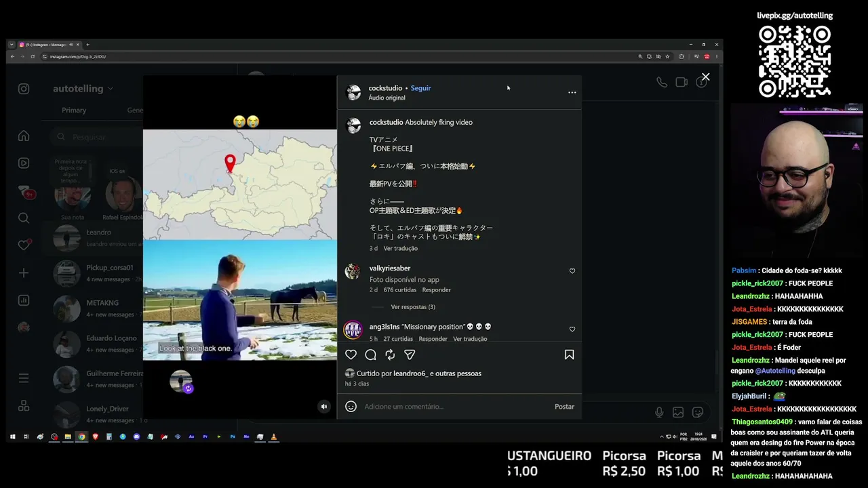The width and height of the screenshot is (868, 488).
Task: Start a video call with the camera icon
Action: (x=682, y=82)
